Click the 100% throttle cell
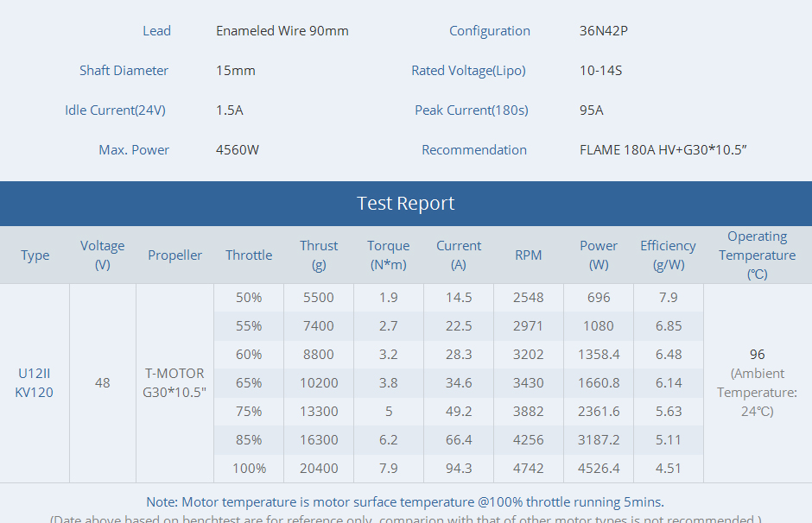The image size is (812, 523). click(249, 469)
